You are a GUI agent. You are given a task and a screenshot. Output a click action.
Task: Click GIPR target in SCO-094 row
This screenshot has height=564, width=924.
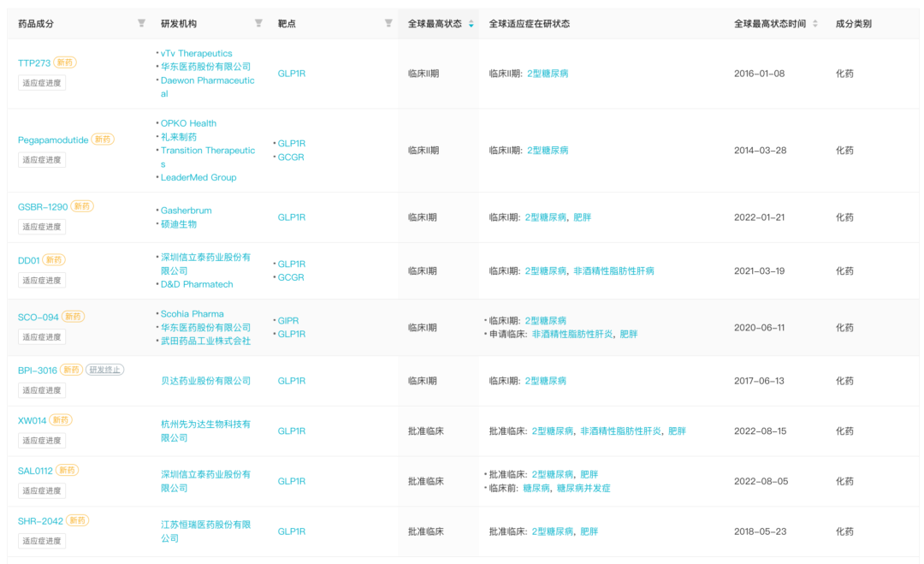(288, 321)
